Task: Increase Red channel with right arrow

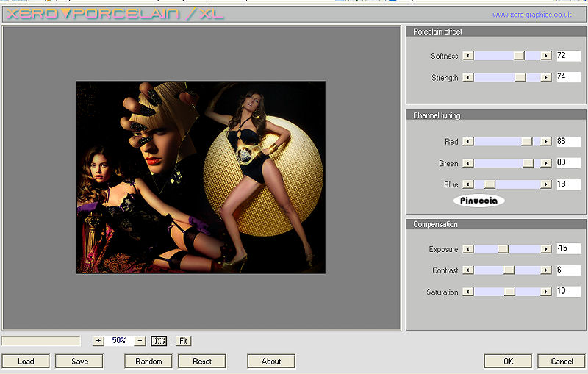Action: click(x=546, y=141)
